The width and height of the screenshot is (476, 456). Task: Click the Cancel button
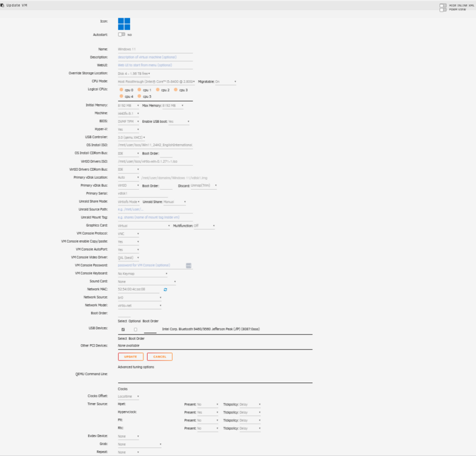tap(160, 357)
